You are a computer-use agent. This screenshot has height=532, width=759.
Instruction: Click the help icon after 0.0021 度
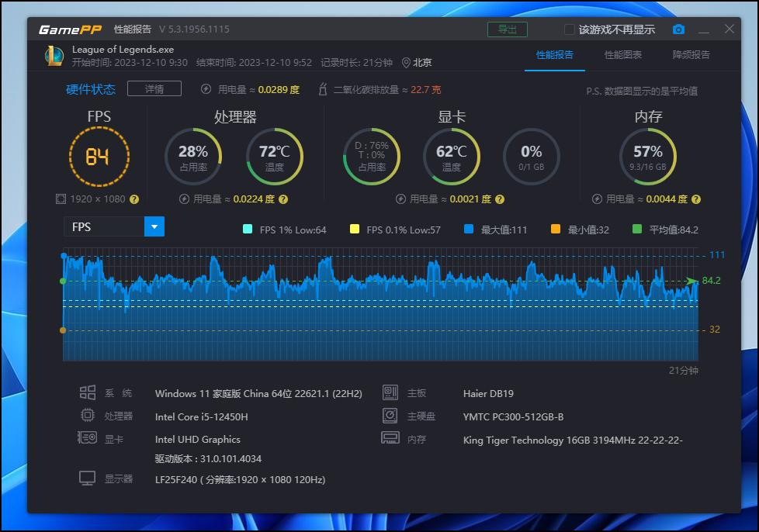tap(500, 199)
